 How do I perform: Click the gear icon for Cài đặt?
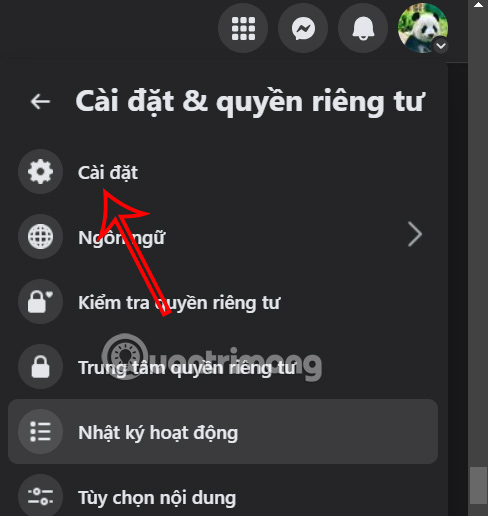coord(40,172)
